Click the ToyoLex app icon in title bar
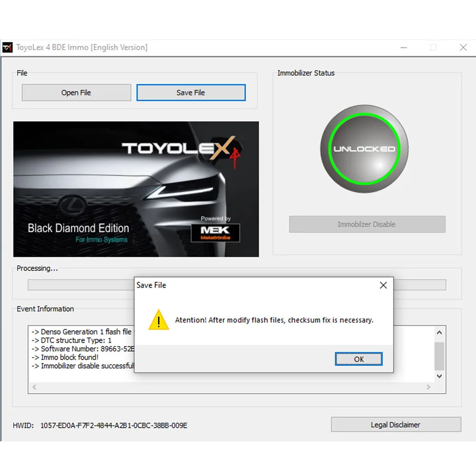This screenshot has width=476, height=476. (x=7, y=47)
